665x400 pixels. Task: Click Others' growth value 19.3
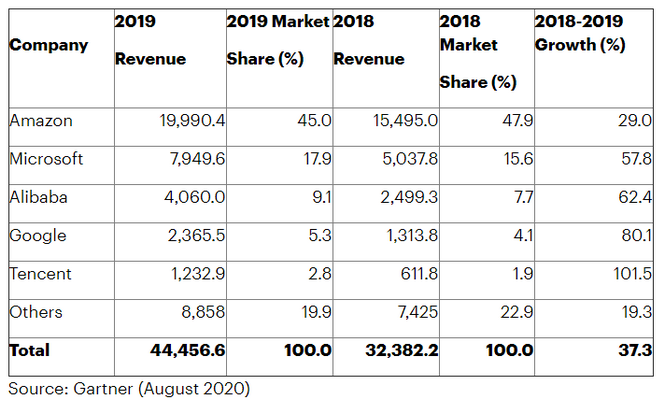tap(637, 312)
